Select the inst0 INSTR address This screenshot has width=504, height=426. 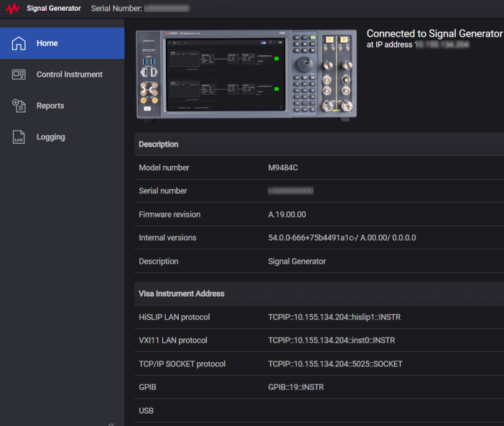(x=332, y=341)
